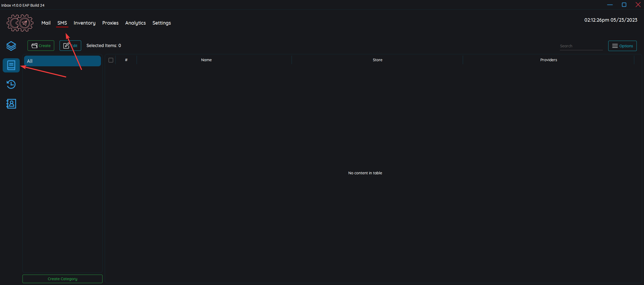
Task: Open the Options menu
Action: pos(622,46)
